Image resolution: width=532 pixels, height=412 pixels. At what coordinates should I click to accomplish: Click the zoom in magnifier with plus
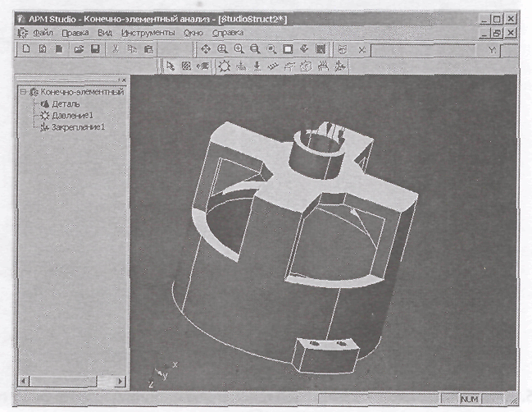[x=239, y=49]
